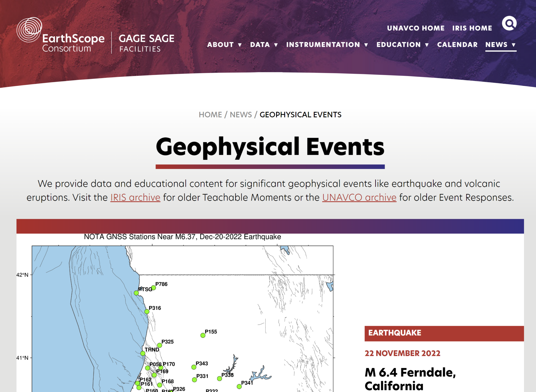Viewport: 536px width, 392px height.
Task: Follow the UNAVCO archive link
Action: tap(359, 197)
